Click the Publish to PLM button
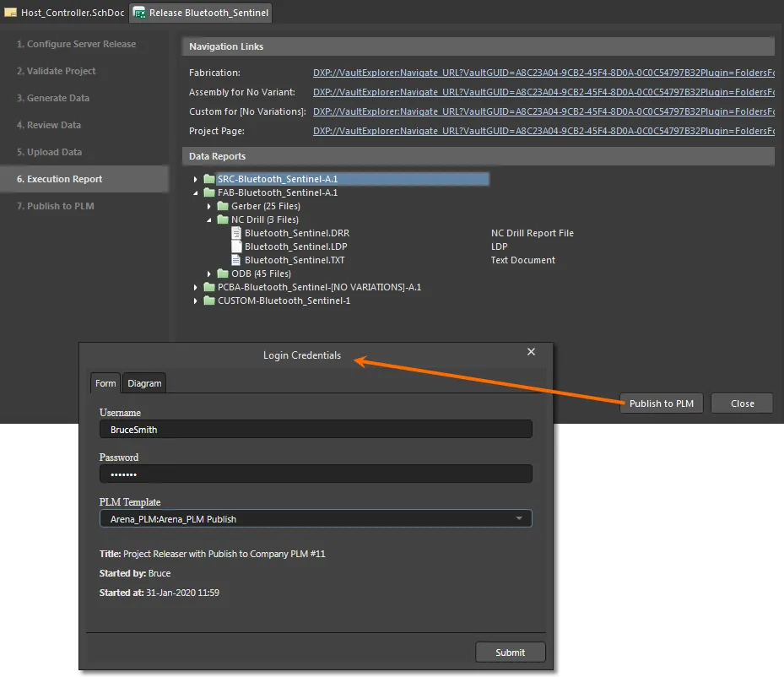This screenshot has width=784, height=677. (x=661, y=403)
